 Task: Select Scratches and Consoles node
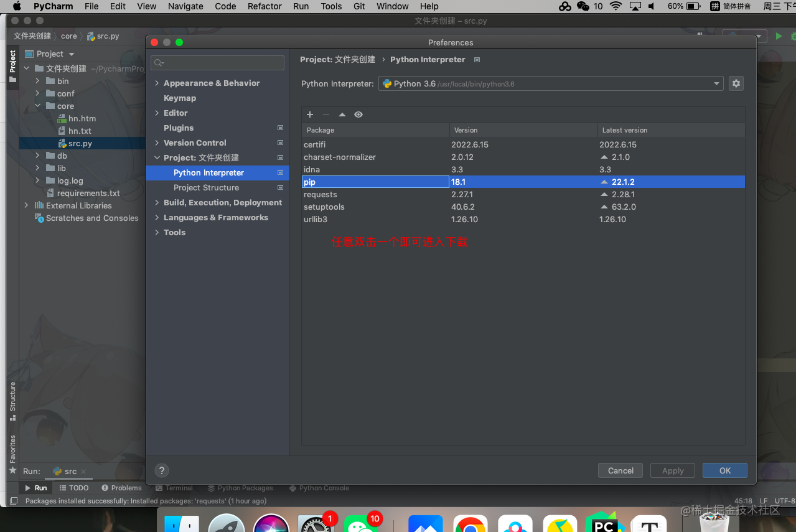[x=92, y=218]
